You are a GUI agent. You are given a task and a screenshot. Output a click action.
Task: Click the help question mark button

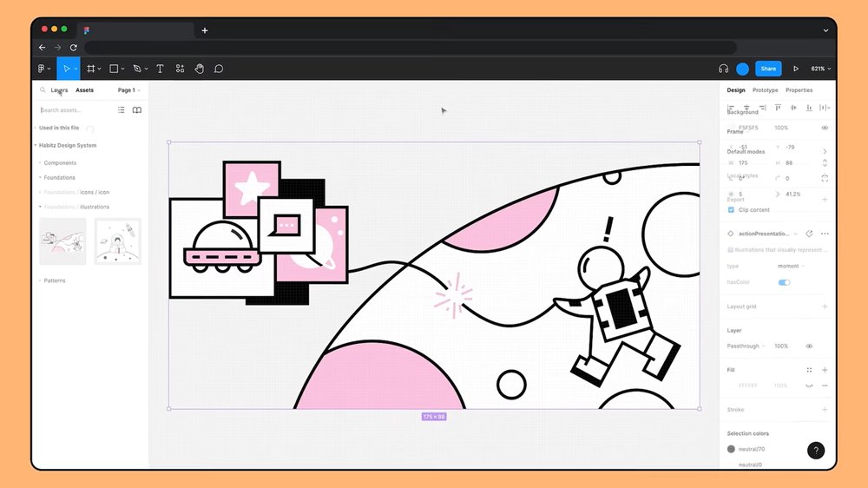[816, 450]
